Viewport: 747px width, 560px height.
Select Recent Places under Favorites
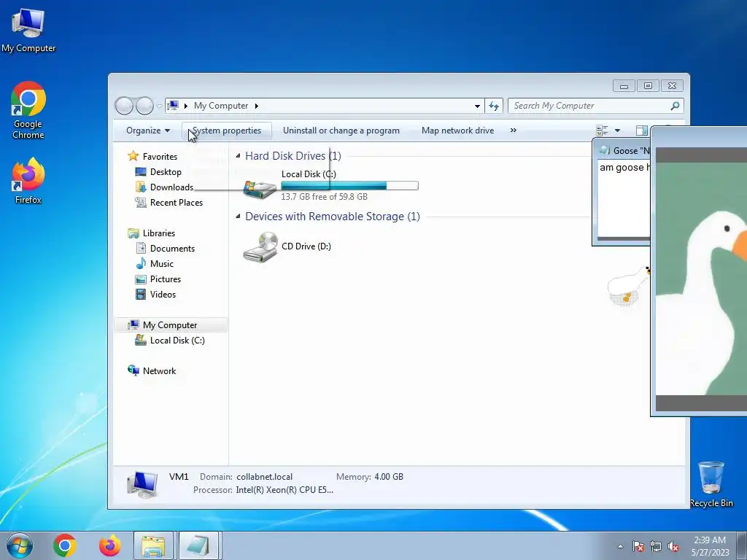tap(169, 203)
